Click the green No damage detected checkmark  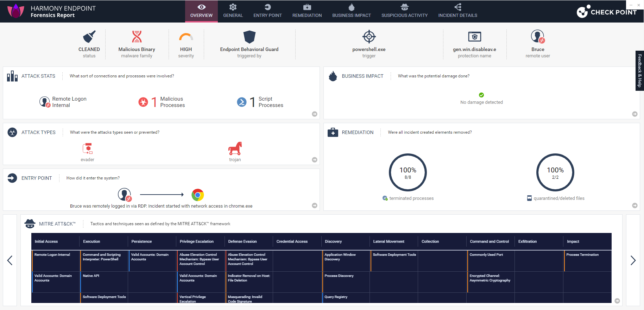tap(481, 95)
